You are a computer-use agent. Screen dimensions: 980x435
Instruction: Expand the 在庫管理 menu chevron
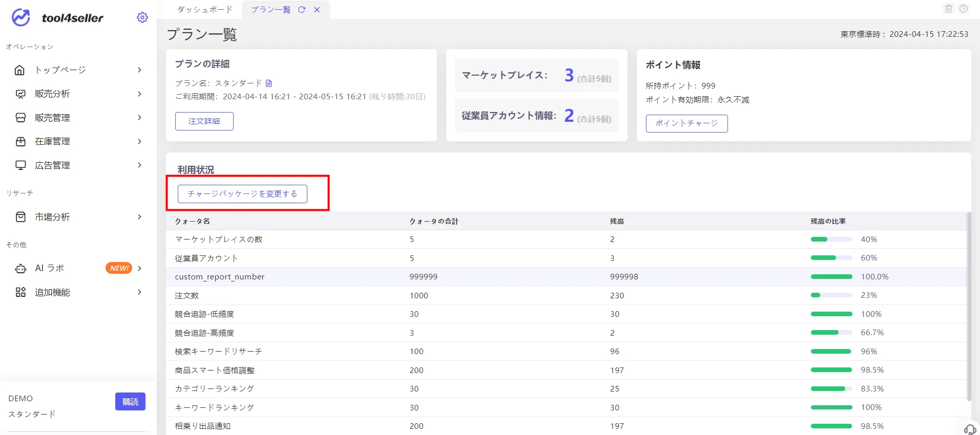tap(139, 142)
